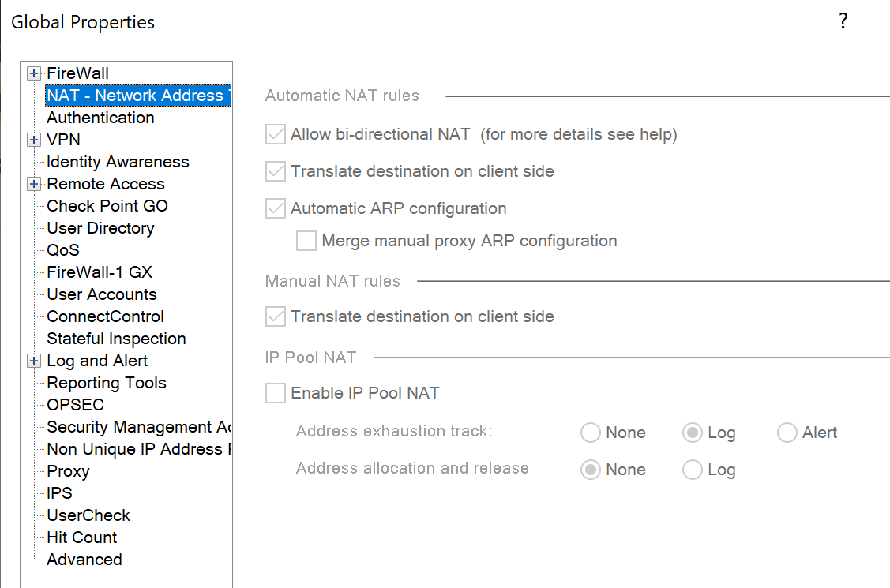Select Log and Alert tree item
890x588 pixels.
coord(97,361)
